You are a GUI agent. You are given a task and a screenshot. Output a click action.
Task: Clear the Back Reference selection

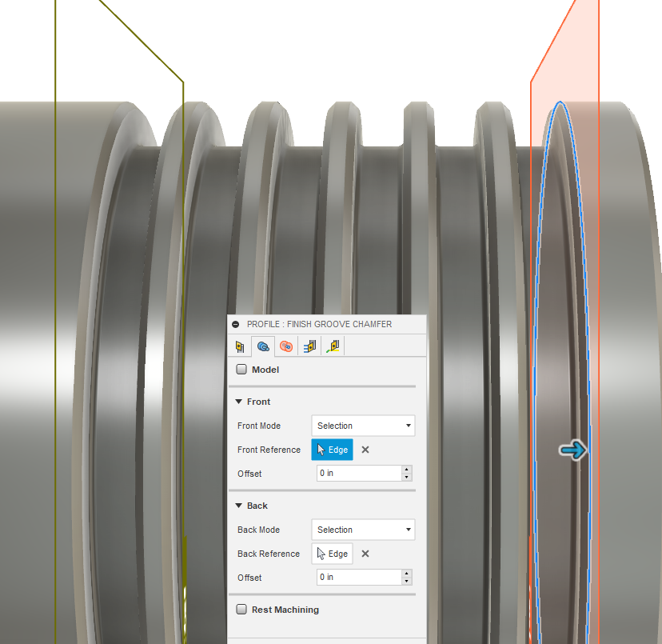365,554
